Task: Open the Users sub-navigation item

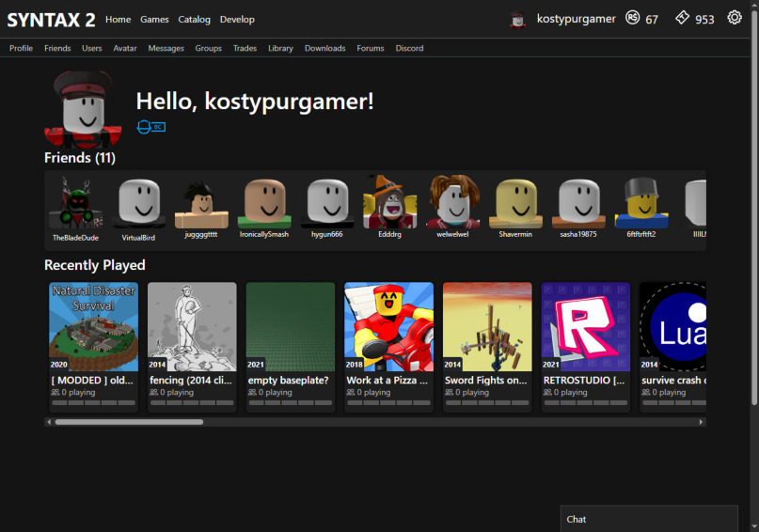Action: [92, 48]
